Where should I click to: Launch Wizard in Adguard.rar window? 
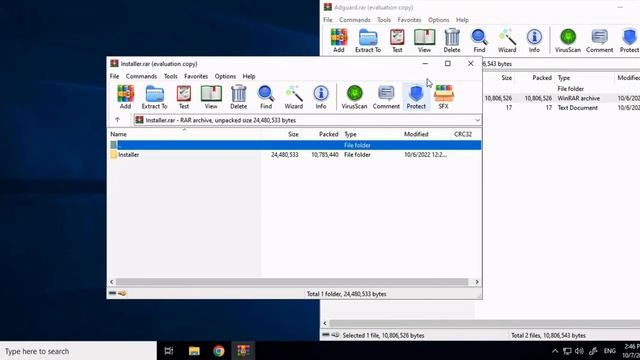507,41
